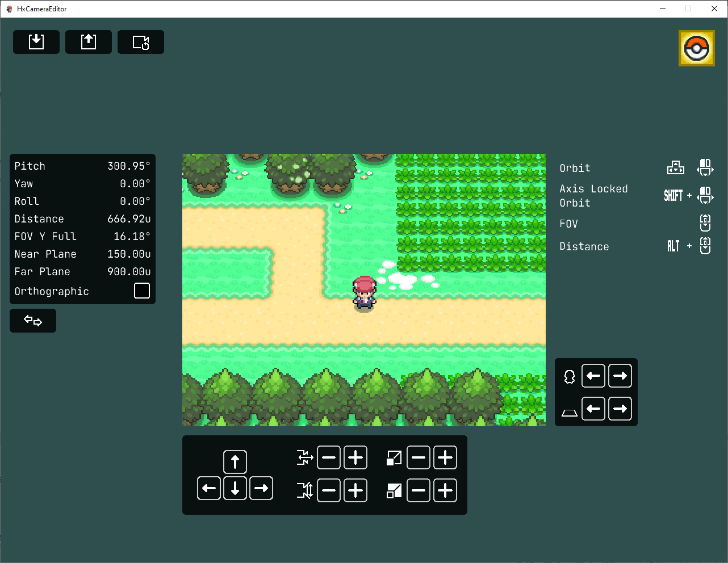Click the character head icon

point(570,376)
